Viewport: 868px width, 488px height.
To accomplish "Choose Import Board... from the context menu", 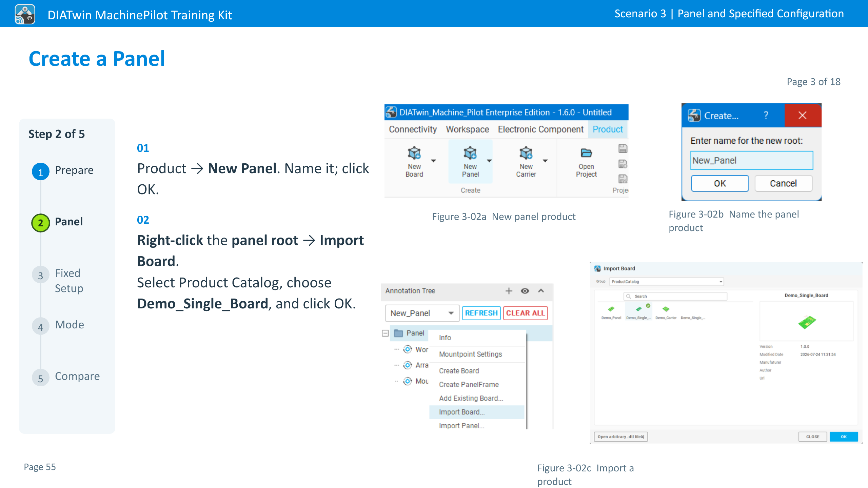I will click(x=477, y=412).
